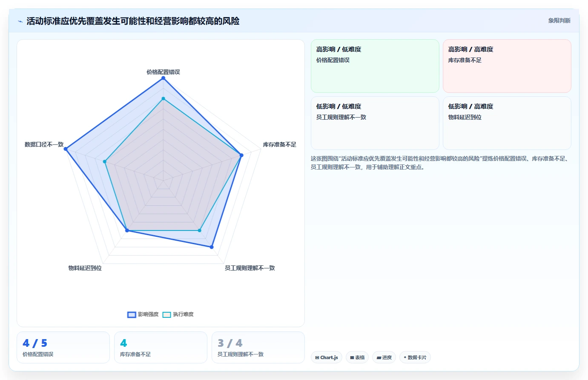Click 库存准备不足 text in red quadrant

(x=465, y=60)
